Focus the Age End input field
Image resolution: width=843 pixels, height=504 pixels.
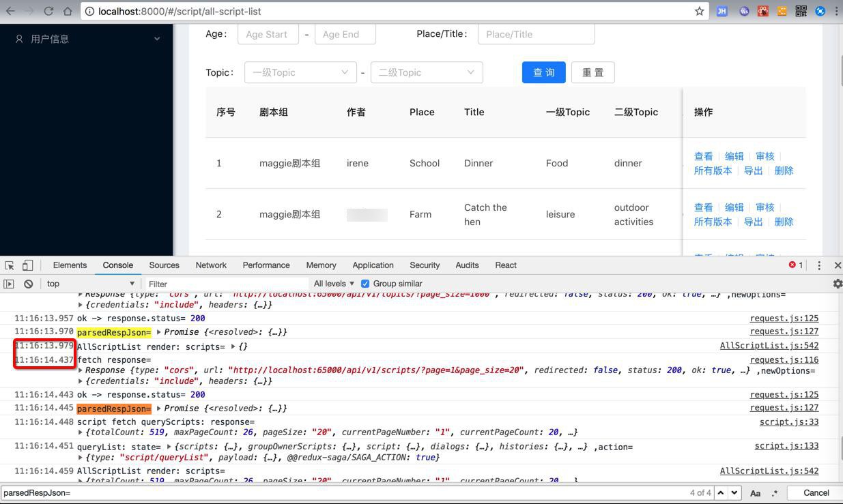[345, 34]
